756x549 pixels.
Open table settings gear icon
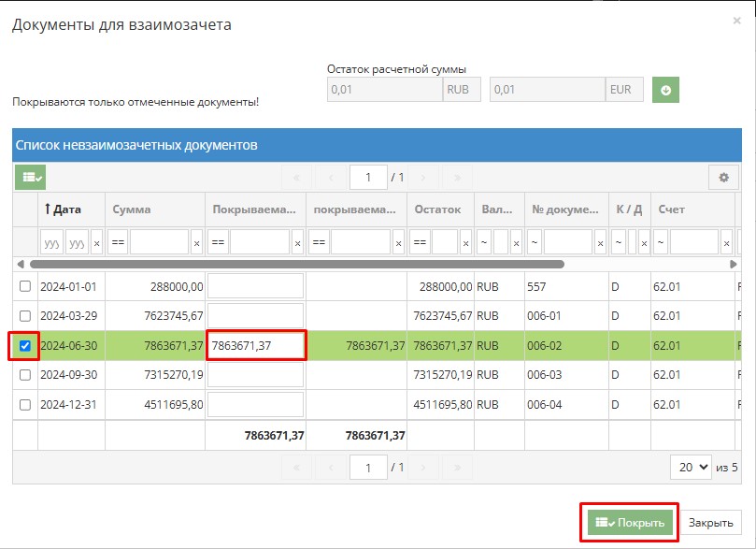[x=722, y=177]
